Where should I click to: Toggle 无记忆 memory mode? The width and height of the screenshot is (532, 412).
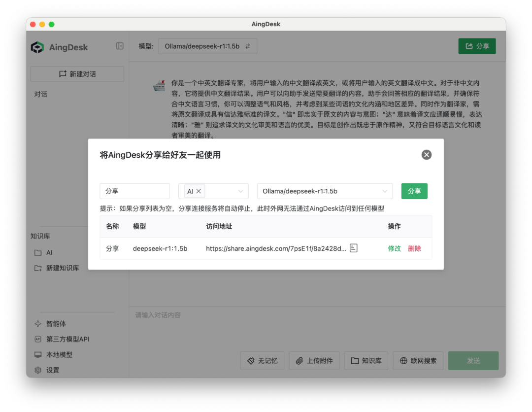click(262, 360)
